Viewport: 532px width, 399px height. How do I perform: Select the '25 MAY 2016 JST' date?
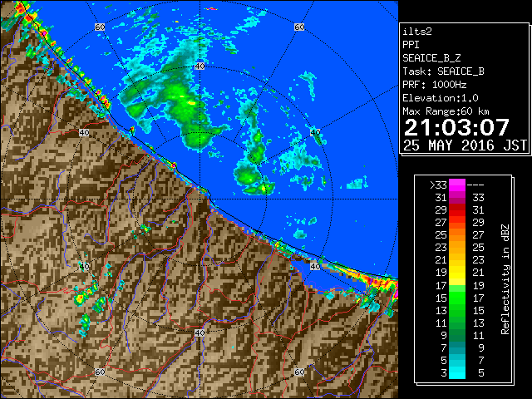click(x=465, y=145)
